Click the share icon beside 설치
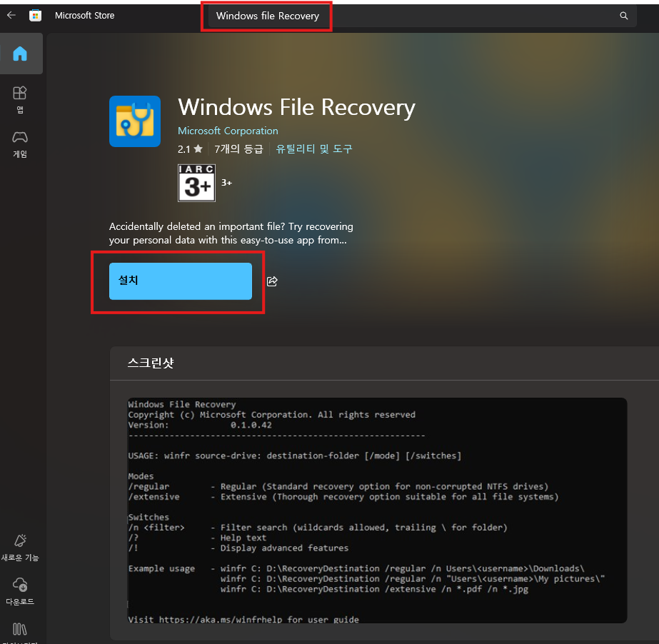This screenshot has width=659, height=644. [272, 281]
